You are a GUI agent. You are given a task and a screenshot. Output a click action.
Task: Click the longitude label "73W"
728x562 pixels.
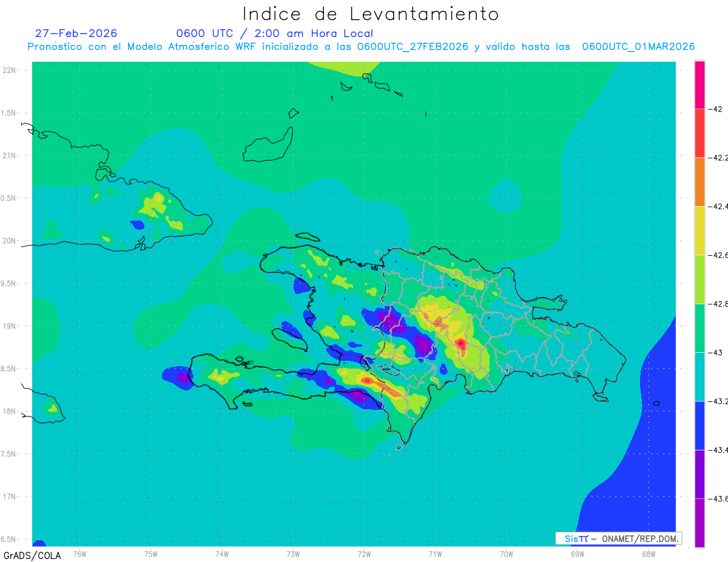tap(293, 554)
